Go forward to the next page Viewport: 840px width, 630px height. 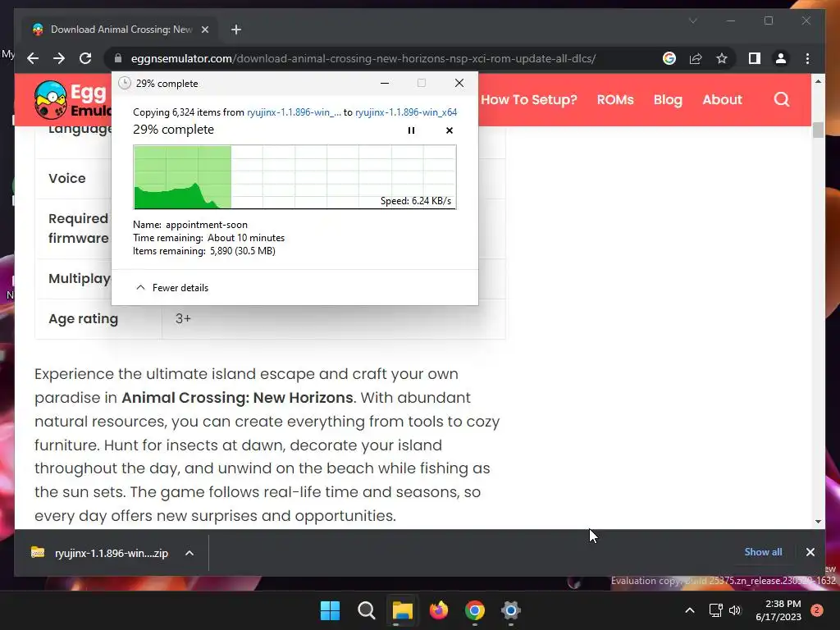tap(59, 58)
